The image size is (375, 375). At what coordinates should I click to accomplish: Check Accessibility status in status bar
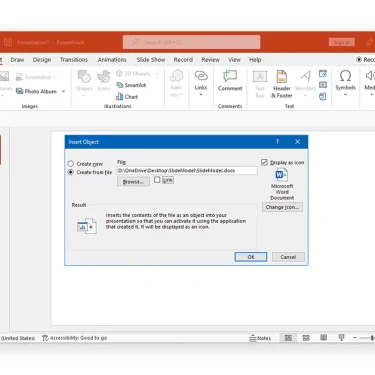pos(75,338)
